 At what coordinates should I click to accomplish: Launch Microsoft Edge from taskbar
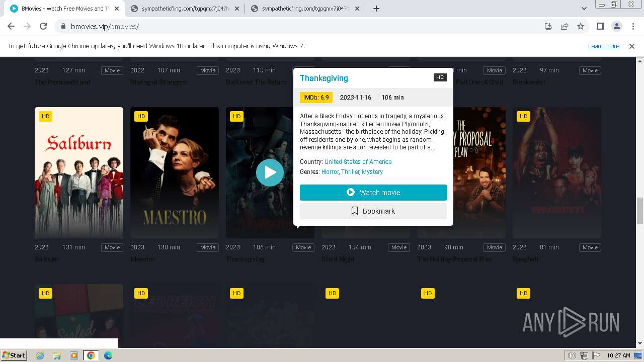pyautogui.click(x=108, y=355)
